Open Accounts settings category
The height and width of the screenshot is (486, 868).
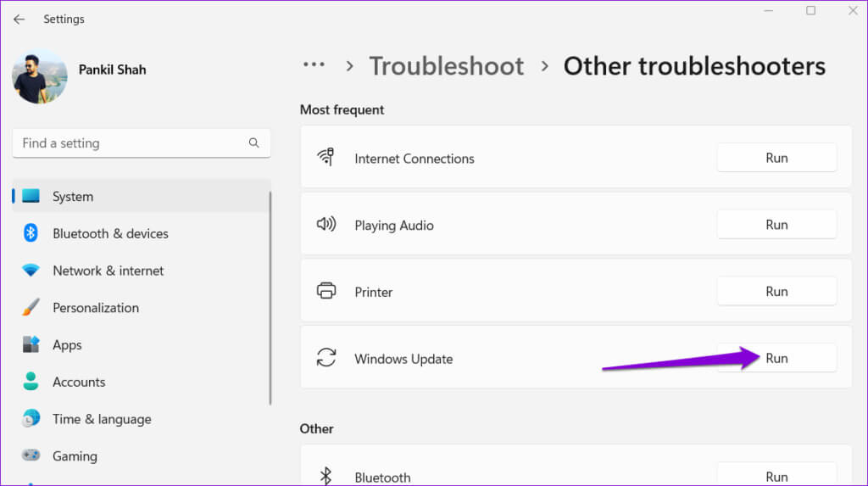tap(142, 382)
